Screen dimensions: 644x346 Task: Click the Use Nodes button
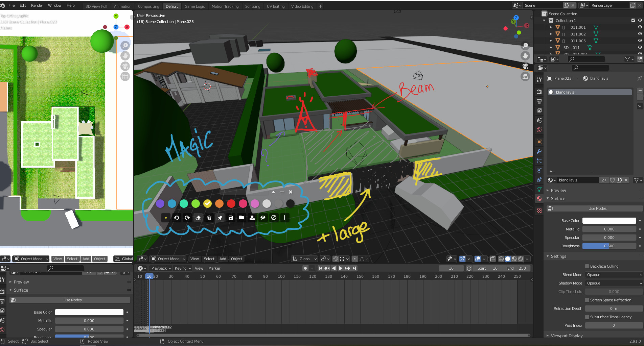coord(597,208)
